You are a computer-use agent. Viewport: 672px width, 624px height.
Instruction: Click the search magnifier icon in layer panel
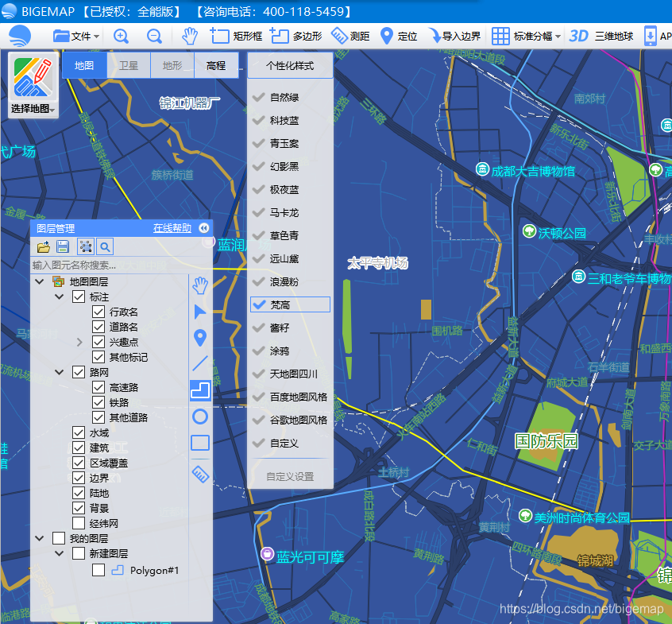[x=105, y=246]
